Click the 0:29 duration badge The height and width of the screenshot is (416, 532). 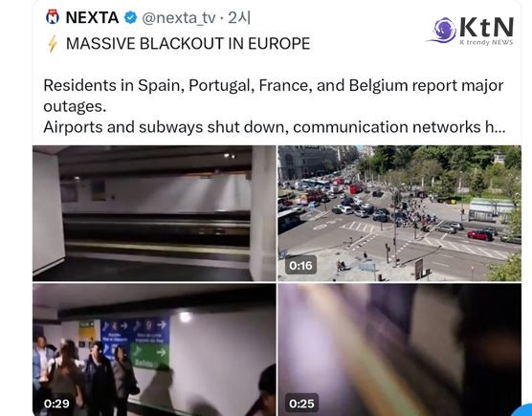pyautogui.click(x=56, y=404)
